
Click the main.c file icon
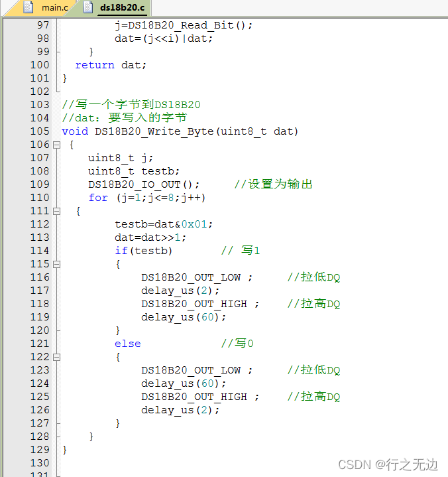[28, 7]
